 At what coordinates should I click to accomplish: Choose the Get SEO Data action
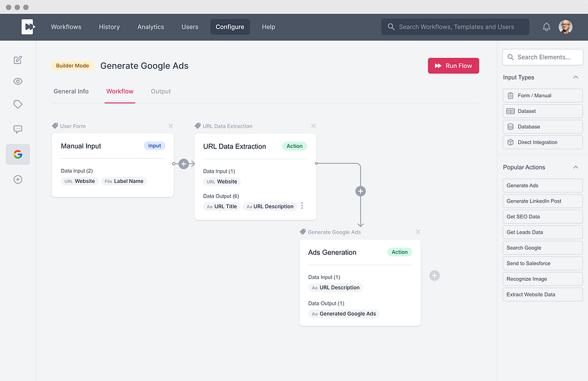[543, 217]
